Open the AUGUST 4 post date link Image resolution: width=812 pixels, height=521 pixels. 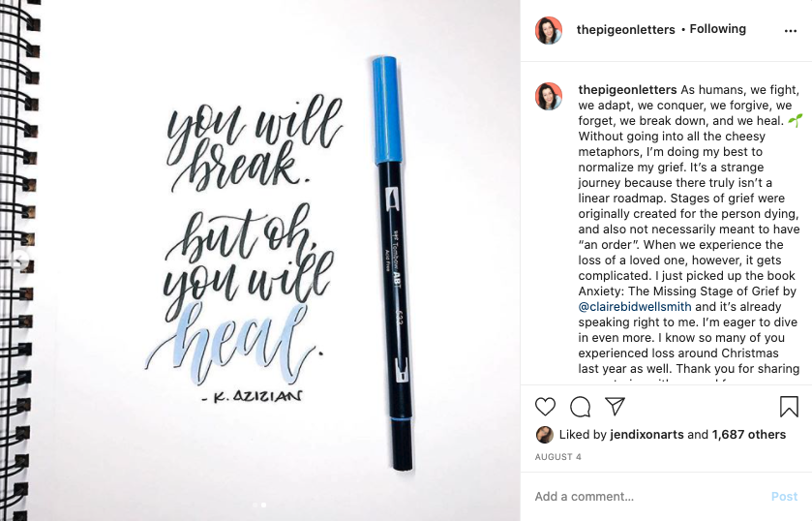[x=557, y=457]
